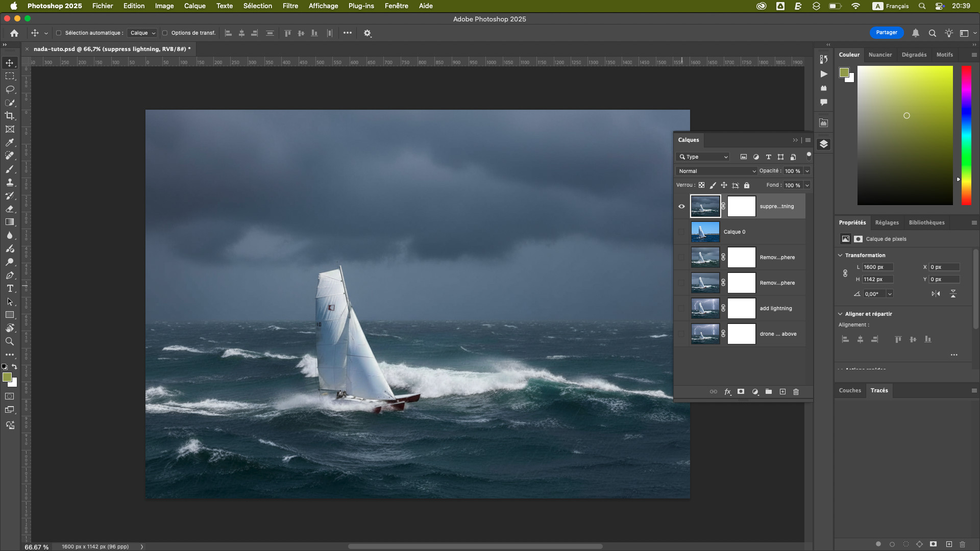
Task: Collapse the Aligner et répartir section
Action: pos(840,314)
